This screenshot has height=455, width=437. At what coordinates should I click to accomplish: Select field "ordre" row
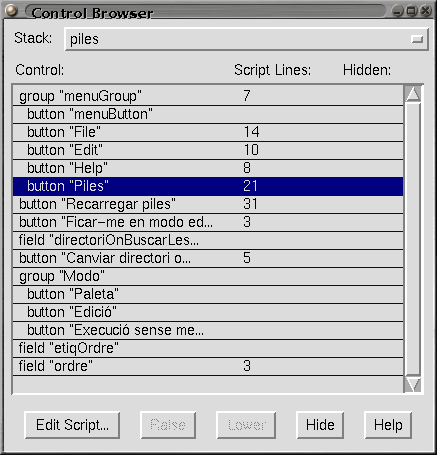tap(208, 366)
